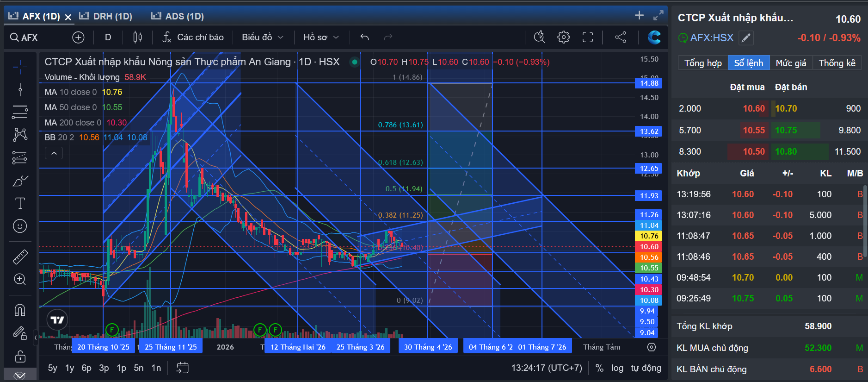Open chart settings gear in top toolbar
The height and width of the screenshot is (382, 868).
pos(564,38)
